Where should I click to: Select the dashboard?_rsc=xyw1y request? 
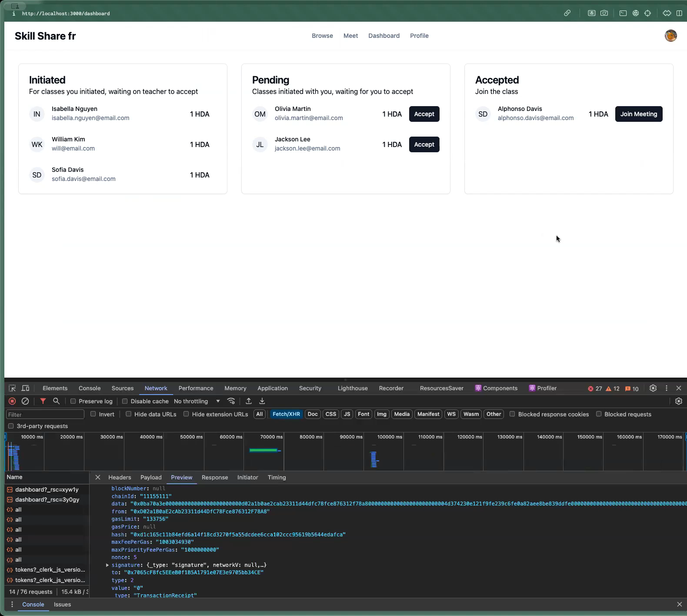coord(47,489)
